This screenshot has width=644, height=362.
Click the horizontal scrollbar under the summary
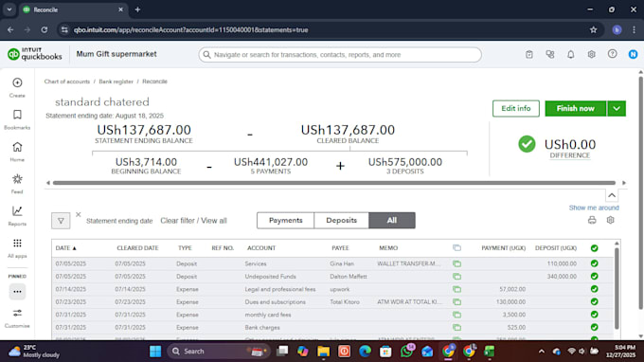[334, 183]
